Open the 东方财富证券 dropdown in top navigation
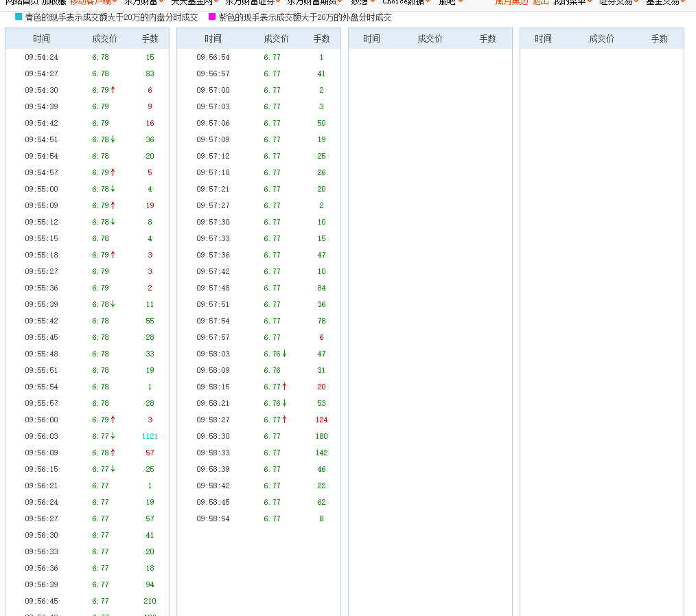This screenshot has width=696, height=616. (x=253, y=2)
